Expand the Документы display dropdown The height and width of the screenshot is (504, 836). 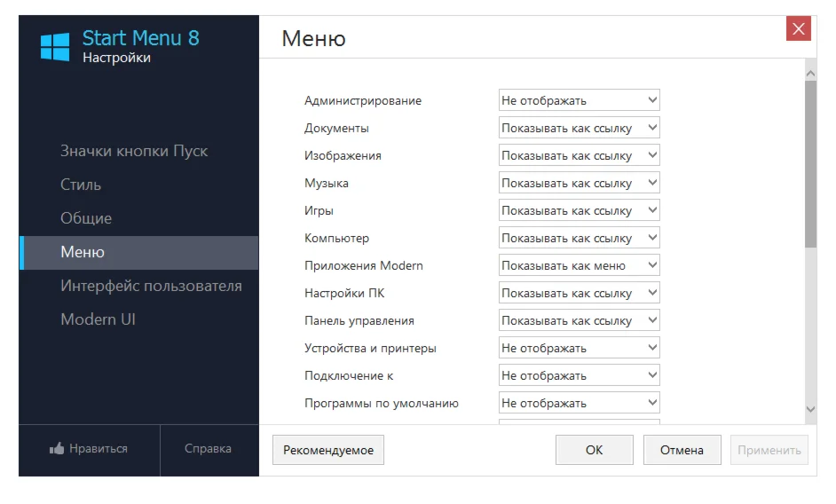point(579,129)
